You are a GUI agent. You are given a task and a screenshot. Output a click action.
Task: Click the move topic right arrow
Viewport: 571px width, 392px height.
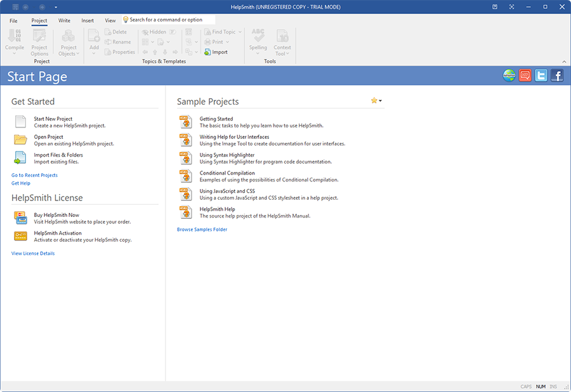175,52
